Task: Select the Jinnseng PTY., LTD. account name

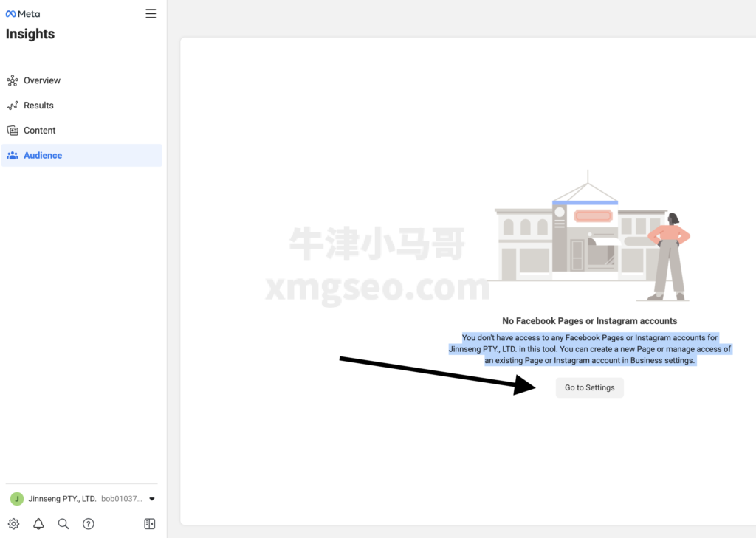Action: pos(62,498)
